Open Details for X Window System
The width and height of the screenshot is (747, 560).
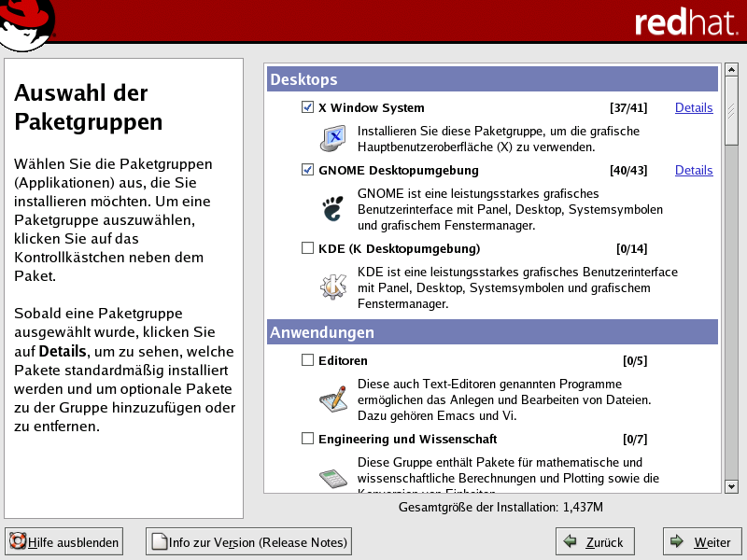point(694,108)
